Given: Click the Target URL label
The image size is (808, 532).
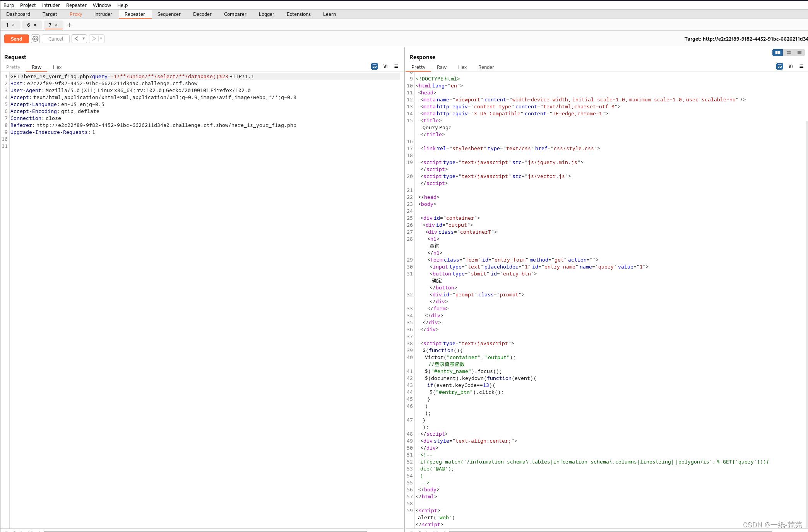Looking at the screenshot, I should 746,39.
